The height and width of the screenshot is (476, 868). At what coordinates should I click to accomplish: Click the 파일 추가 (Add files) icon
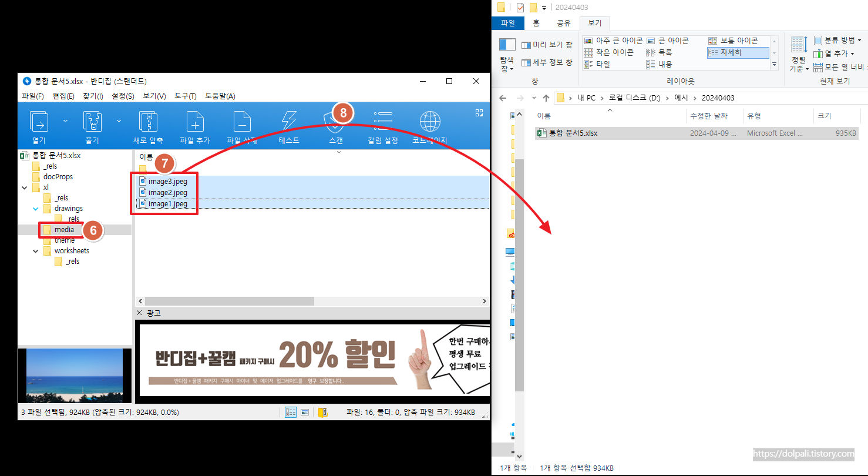pos(195,121)
